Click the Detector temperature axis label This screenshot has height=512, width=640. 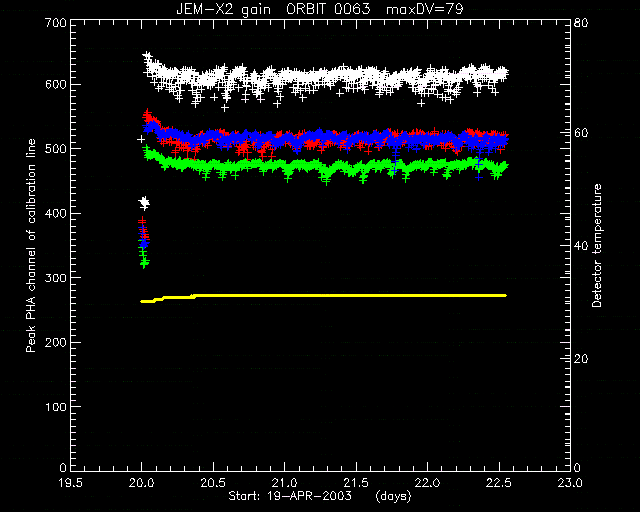597,245
